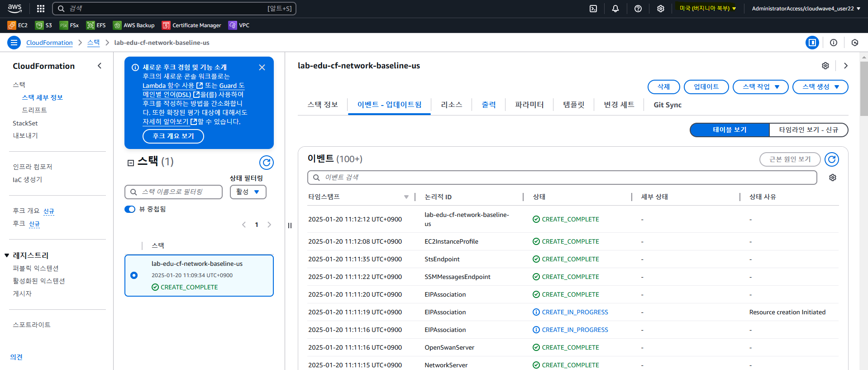Open Lambda function link in banner
Screen dimensions: 868x370
[172, 86]
